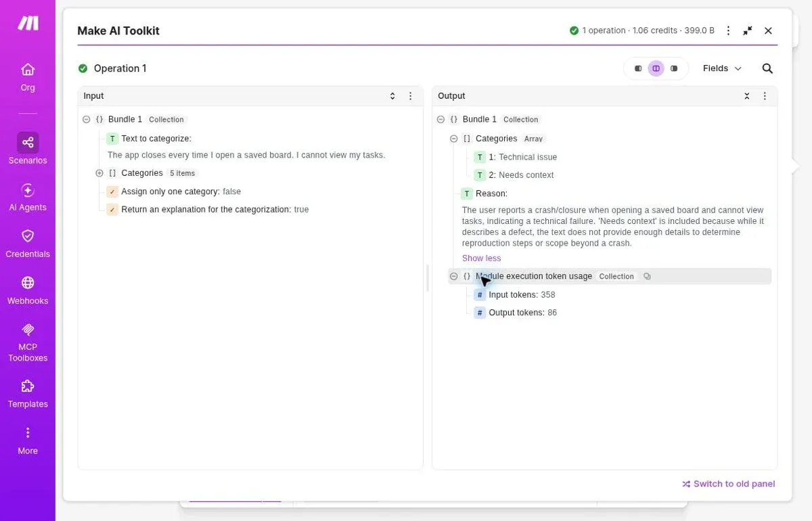Screen dimensions: 812x521
Task: Switch to old panel
Action: (728, 484)
